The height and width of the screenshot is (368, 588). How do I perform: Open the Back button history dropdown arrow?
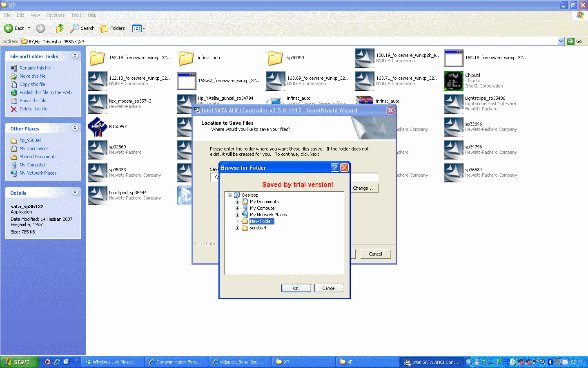29,28
